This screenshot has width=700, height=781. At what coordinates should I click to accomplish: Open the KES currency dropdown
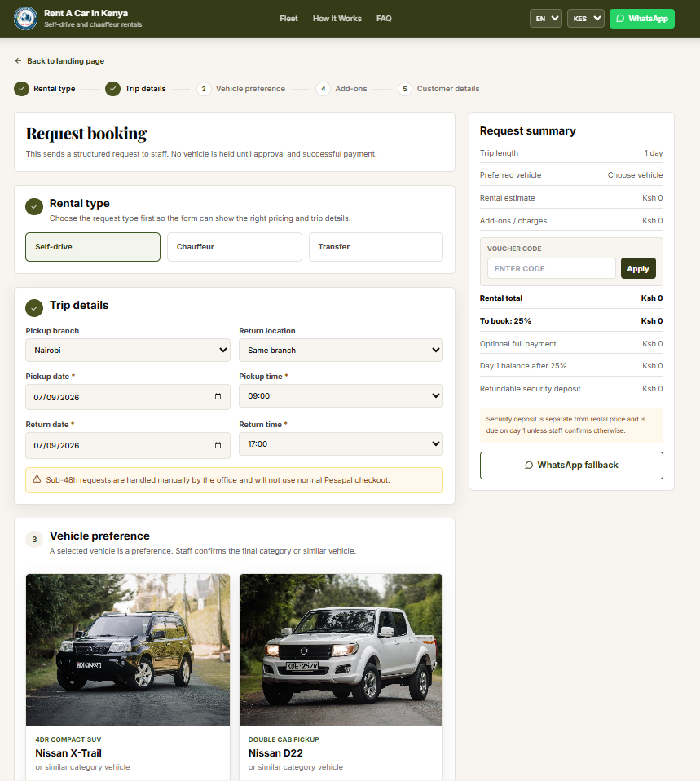point(586,19)
